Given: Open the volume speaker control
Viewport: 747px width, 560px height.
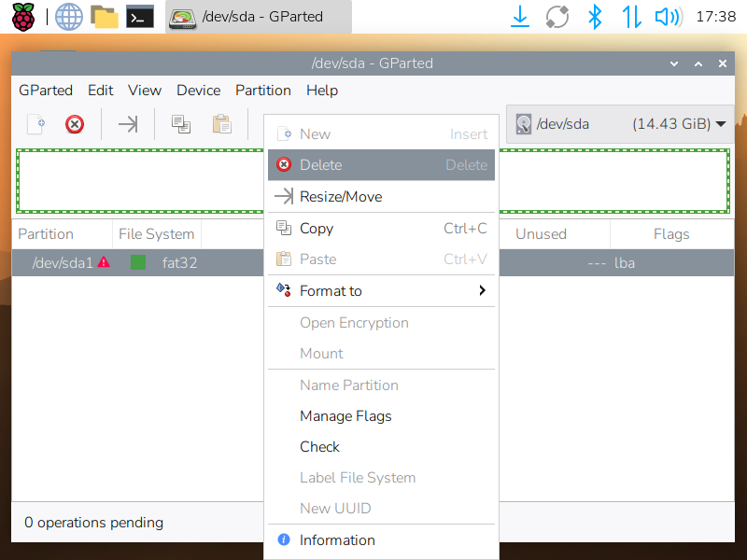Looking at the screenshot, I should pyautogui.click(x=667, y=17).
